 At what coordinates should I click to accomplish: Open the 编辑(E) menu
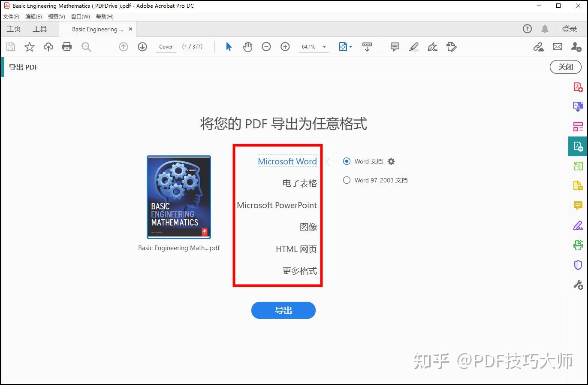pyautogui.click(x=33, y=17)
